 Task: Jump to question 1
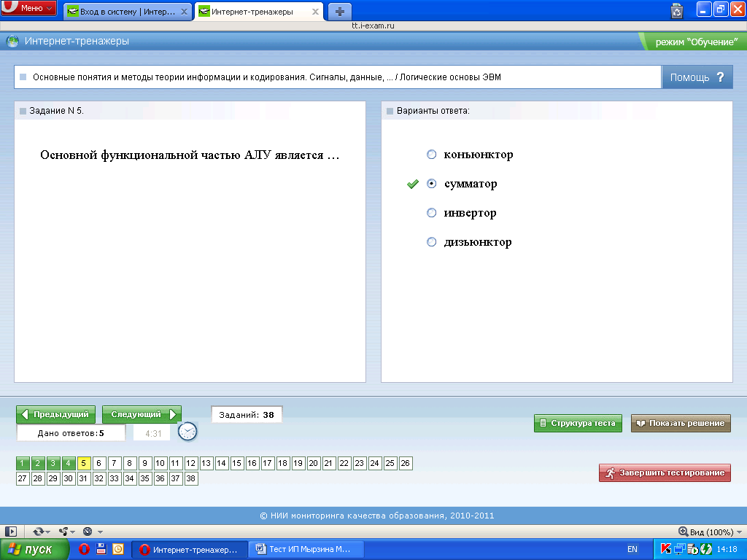pyautogui.click(x=22, y=463)
